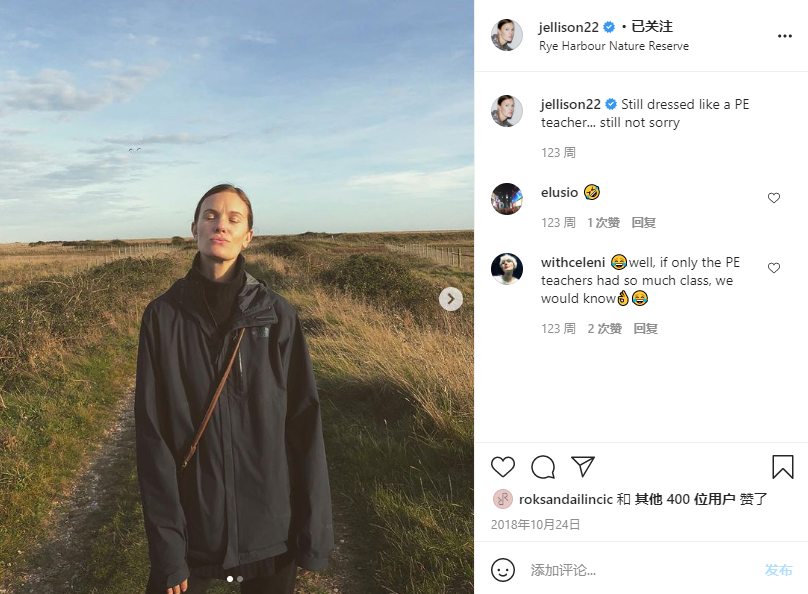Like elusio's comment heart
Image resolution: width=808 pixels, height=594 pixels.
coord(773,198)
